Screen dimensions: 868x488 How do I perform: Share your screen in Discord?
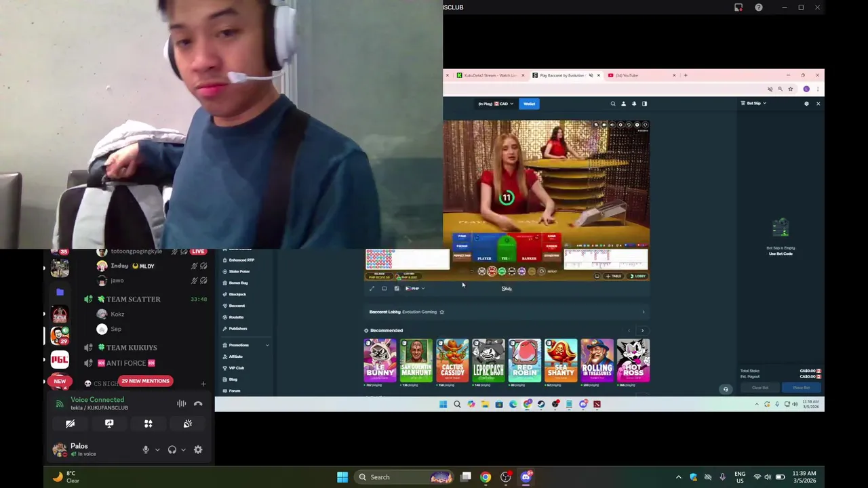(x=109, y=424)
